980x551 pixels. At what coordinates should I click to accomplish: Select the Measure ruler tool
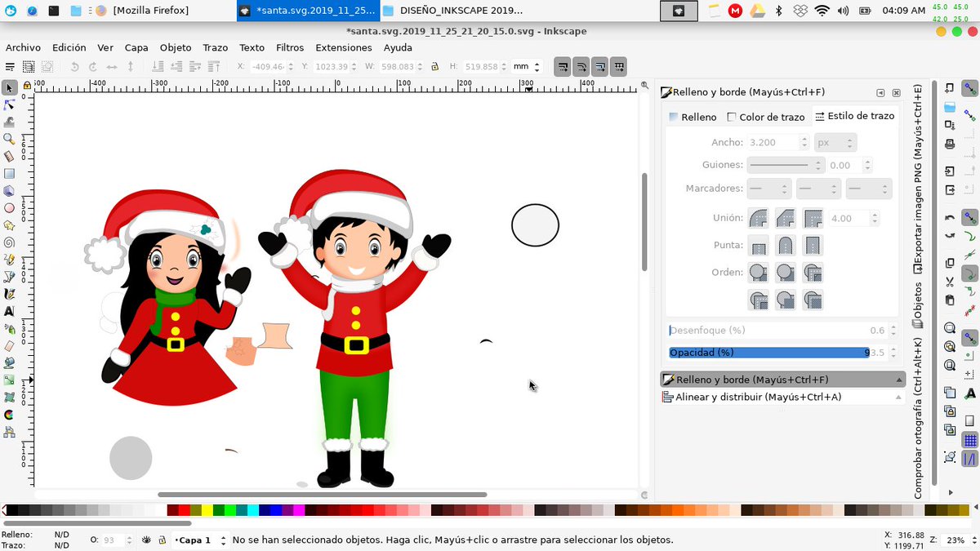(x=9, y=156)
